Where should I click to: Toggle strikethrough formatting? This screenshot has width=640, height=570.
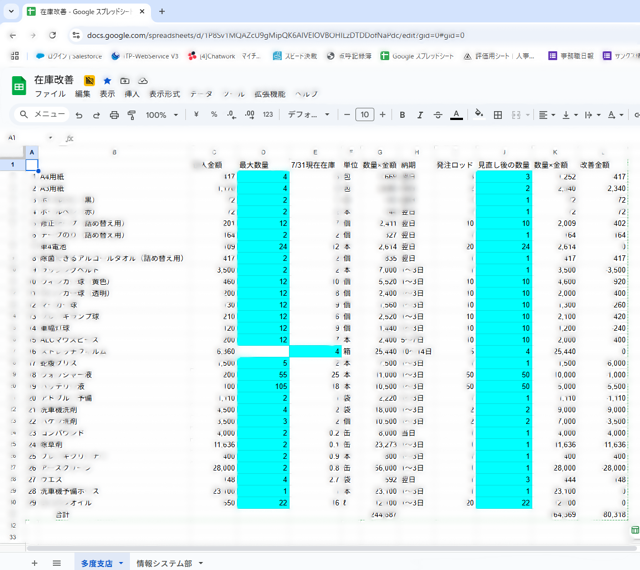[x=438, y=115]
